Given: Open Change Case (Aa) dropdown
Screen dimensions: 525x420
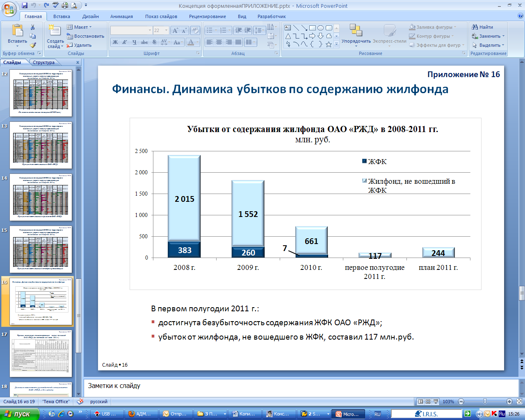Looking at the screenshot, I should tap(178, 42).
